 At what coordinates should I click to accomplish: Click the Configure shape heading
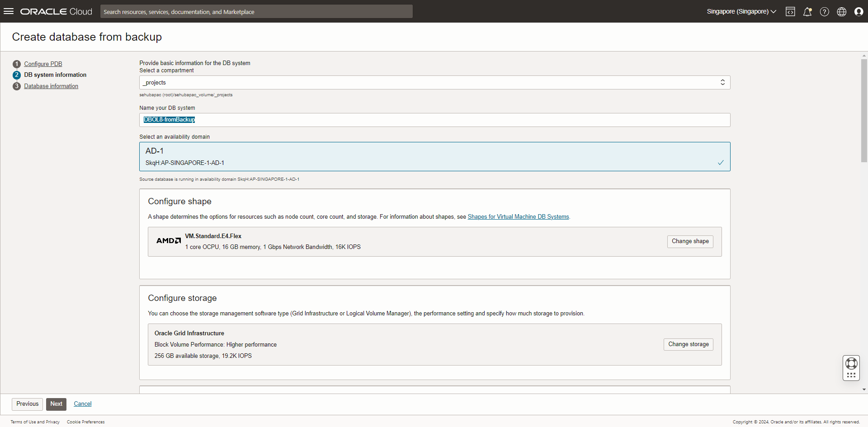click(x=179, y=202)
